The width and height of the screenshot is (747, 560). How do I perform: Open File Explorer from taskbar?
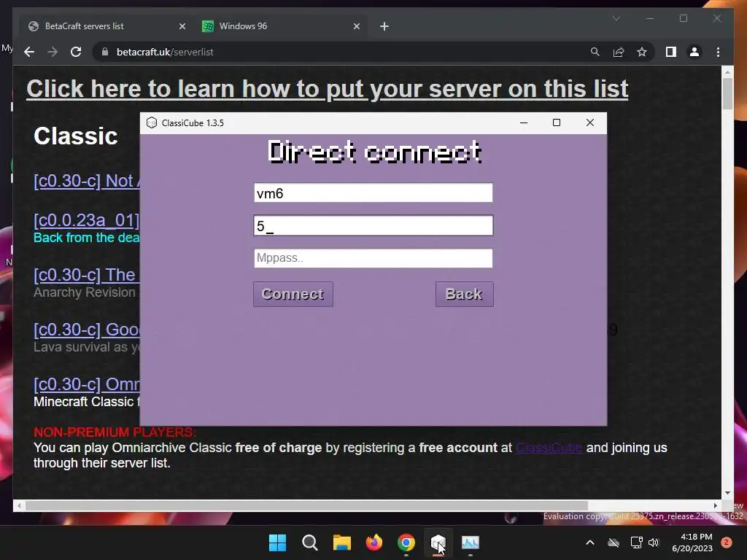[x=341, y=542]
